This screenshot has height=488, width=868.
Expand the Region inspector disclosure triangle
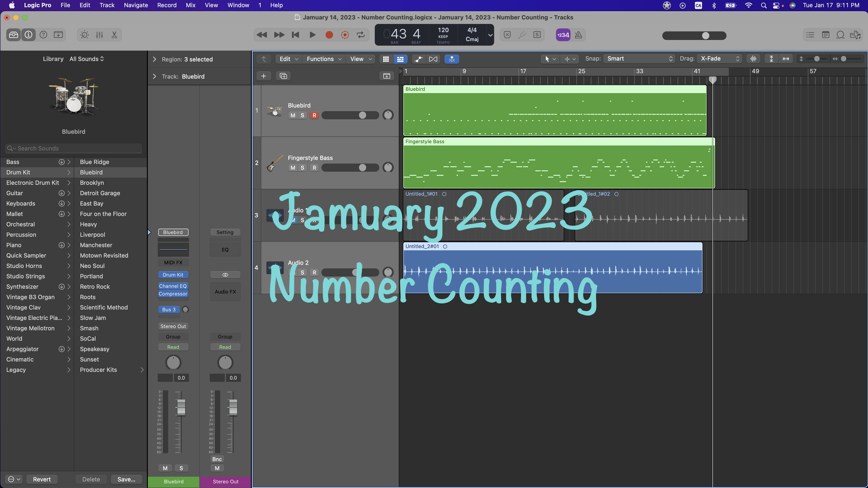point(154,59)
